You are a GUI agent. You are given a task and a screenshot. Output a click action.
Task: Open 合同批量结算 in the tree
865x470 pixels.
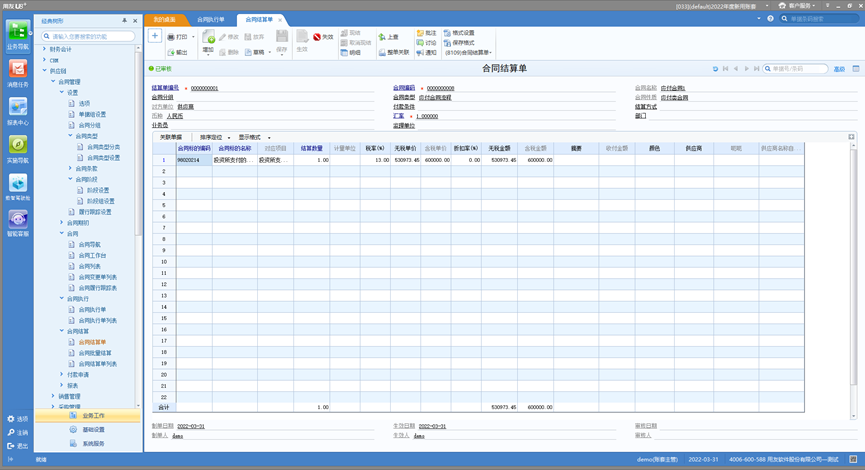click(95, 353)
